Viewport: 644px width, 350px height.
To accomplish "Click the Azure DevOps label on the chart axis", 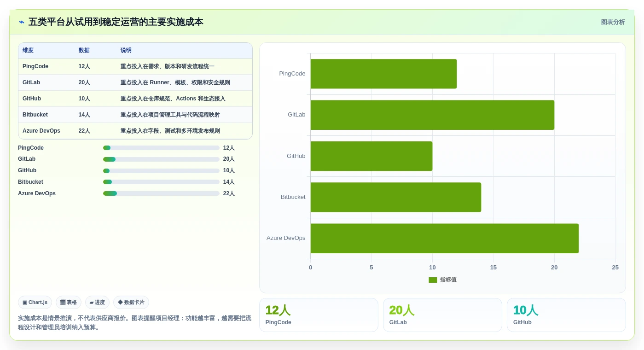I will point(286,238).
